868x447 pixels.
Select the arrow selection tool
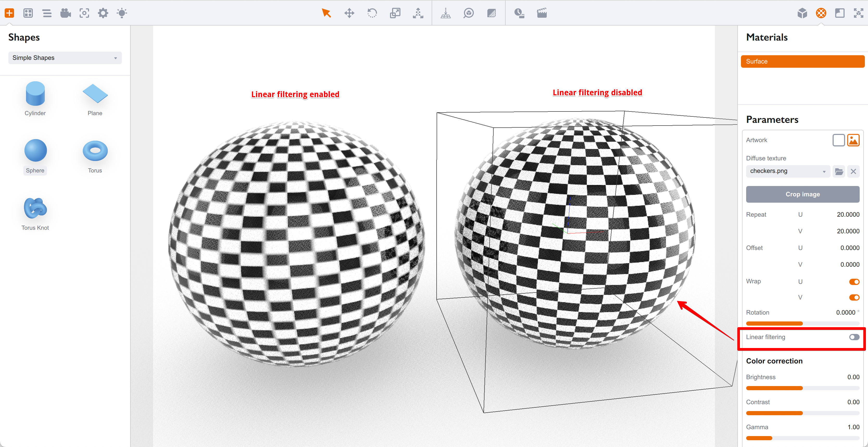click(x=326, y=13)
